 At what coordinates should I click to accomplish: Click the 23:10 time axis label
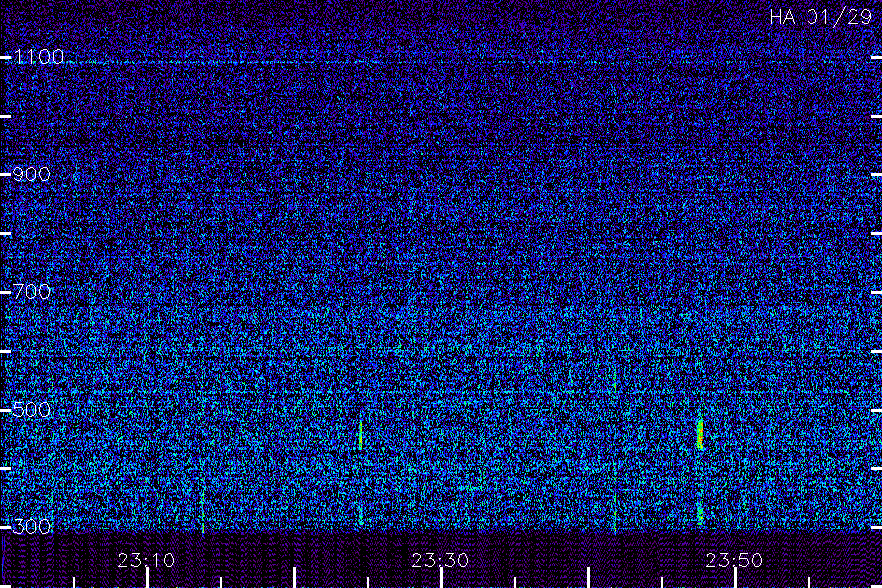point(146,561)
